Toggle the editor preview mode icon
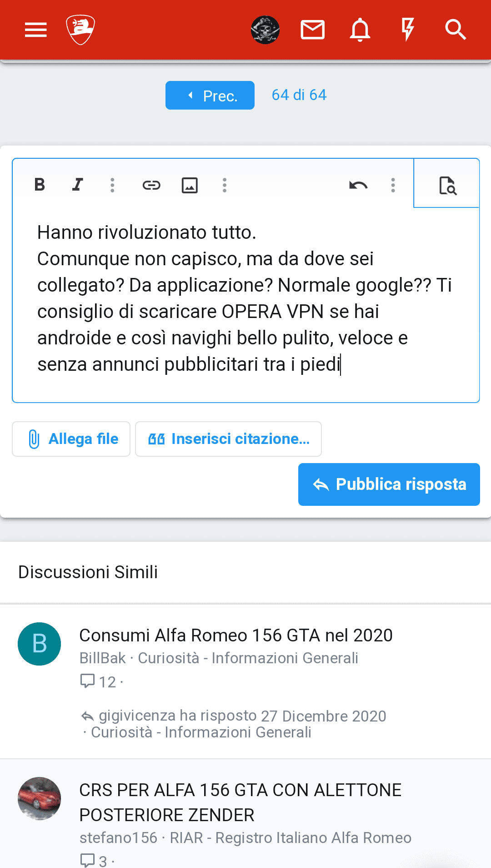The image size is (491, 868). [x=447, y=185]
